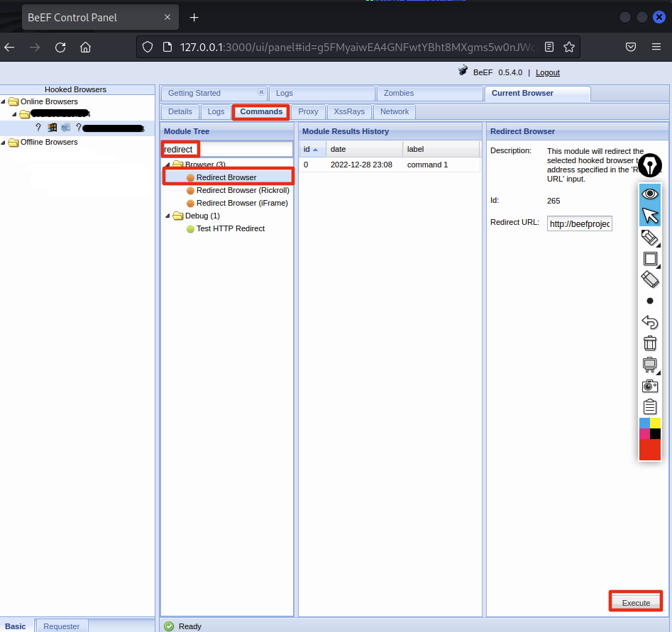Screen dimensions: 672x632
Task: Close the Getting Started tab
Action: (260, 92)
